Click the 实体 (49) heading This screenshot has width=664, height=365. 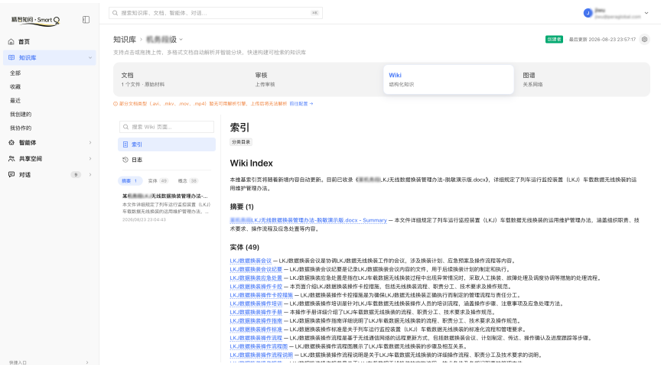coord(244,247)
